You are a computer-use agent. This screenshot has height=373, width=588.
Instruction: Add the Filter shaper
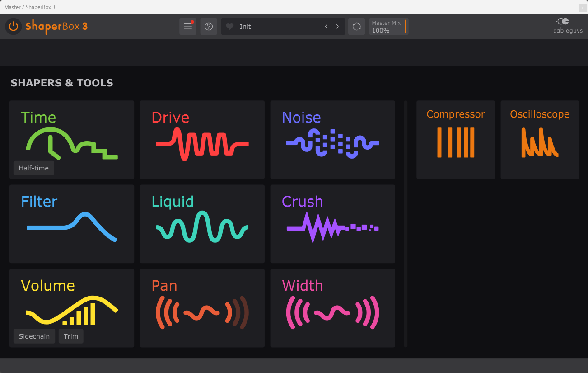(72, 224)
